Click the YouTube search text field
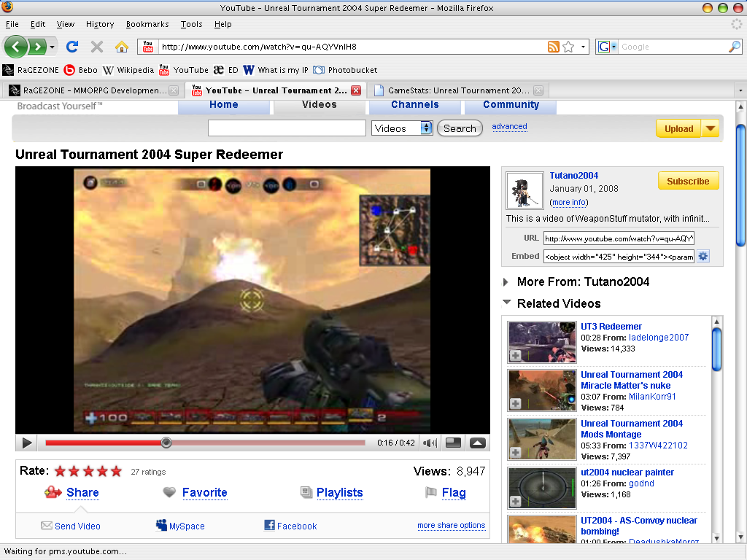The width and height of the screenshot is (747, 560). click(x=287, y=128)
